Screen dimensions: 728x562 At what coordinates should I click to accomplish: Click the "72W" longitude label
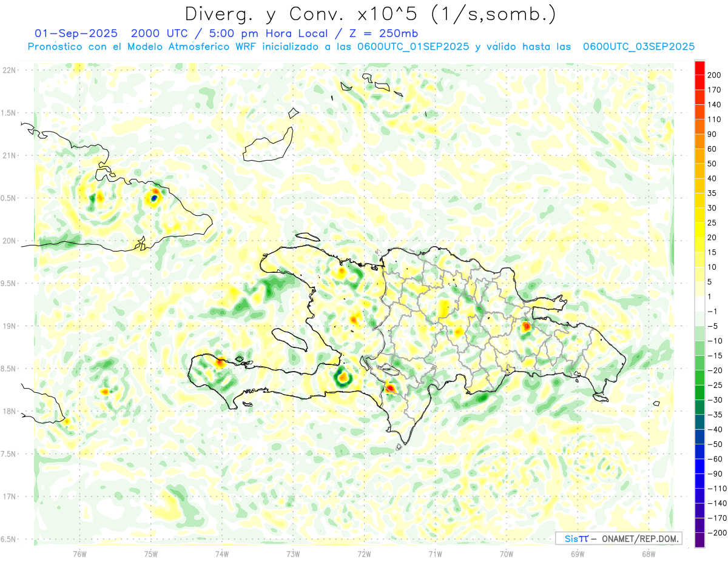click(364, 554)
